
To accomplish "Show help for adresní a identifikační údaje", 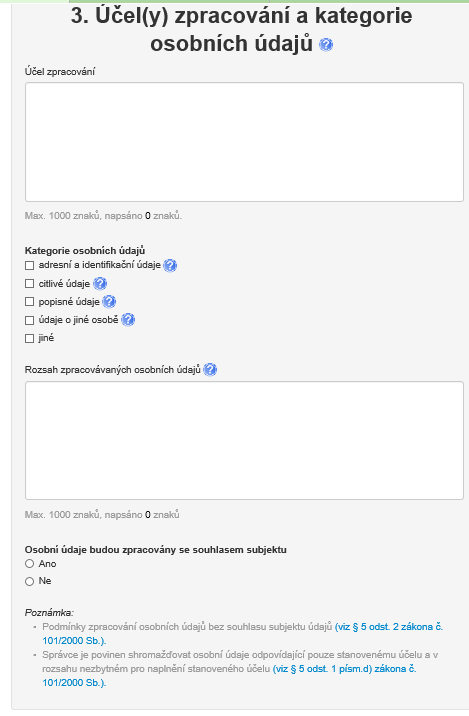I will [x=170, y=265].
